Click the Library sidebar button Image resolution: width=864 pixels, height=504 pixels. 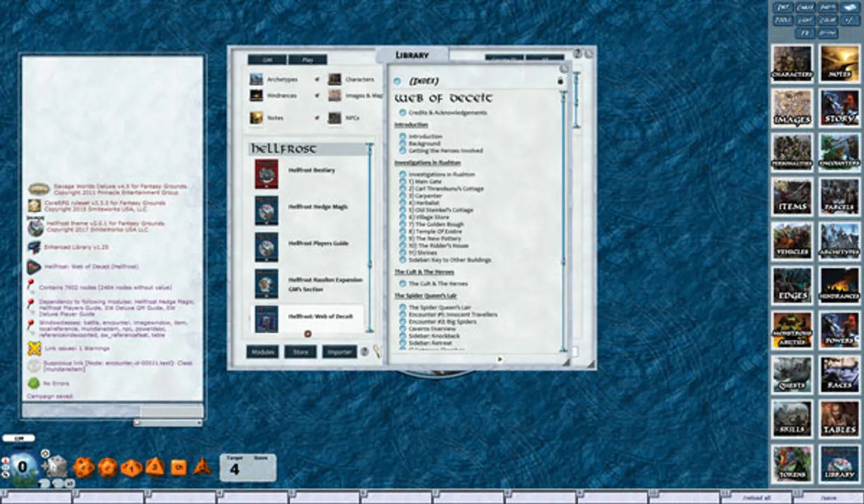pyautogui.click(x=839, y=463)
